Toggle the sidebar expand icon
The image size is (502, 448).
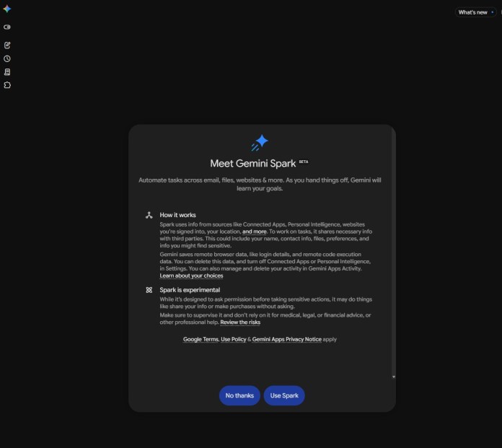tap(7, 27)
